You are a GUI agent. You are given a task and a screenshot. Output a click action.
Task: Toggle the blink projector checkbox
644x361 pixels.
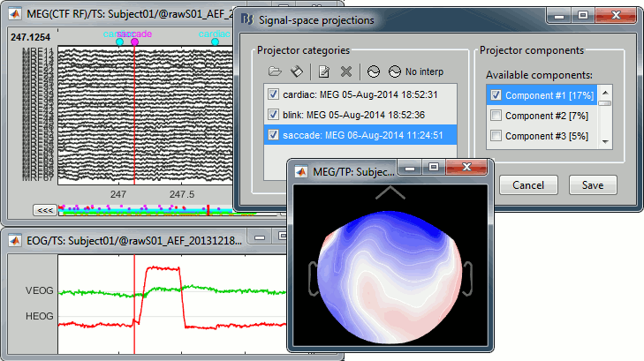(x=274, y=114)
